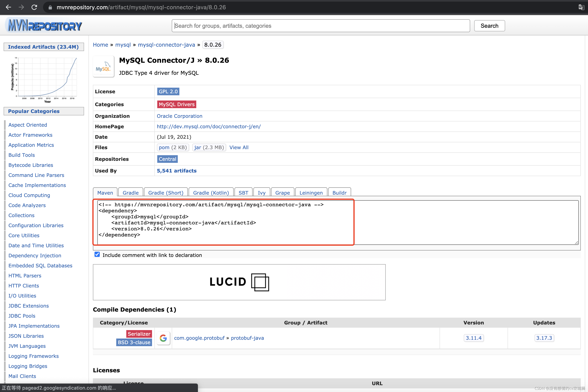Click the BSD 3-clause license badge

tap(134, 343)
